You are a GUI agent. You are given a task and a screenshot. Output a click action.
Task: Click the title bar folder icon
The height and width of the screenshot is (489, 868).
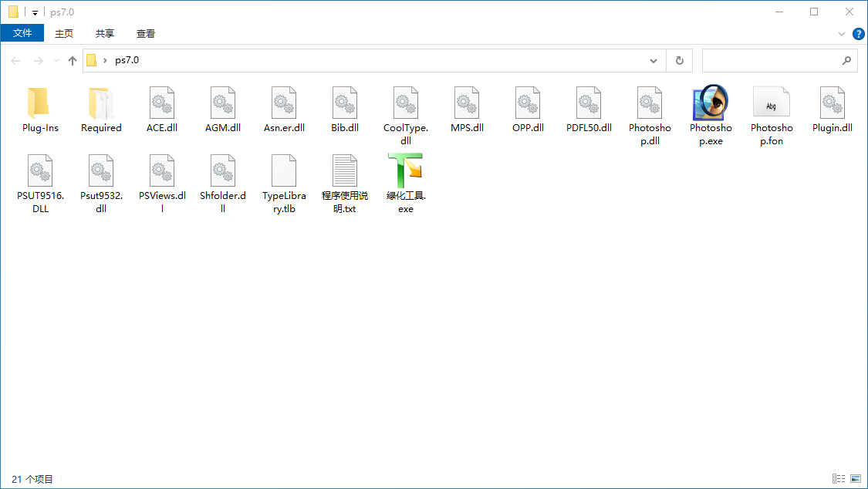point(13,12)
